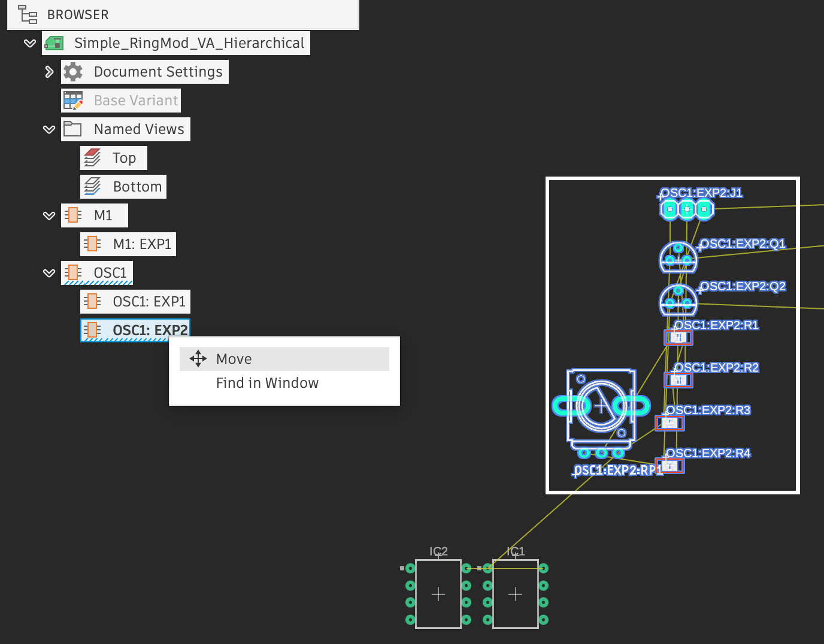Click the M1 module icon
Screen dimensions: 824x644
point(73,215)
